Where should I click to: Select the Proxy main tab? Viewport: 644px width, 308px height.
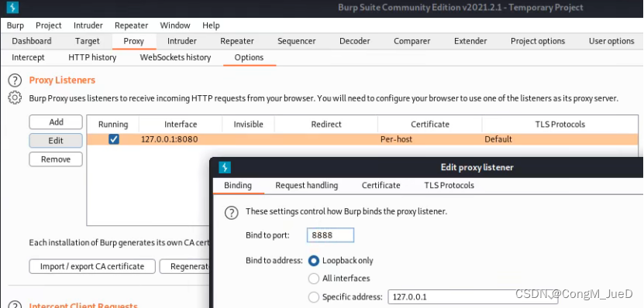133,41
